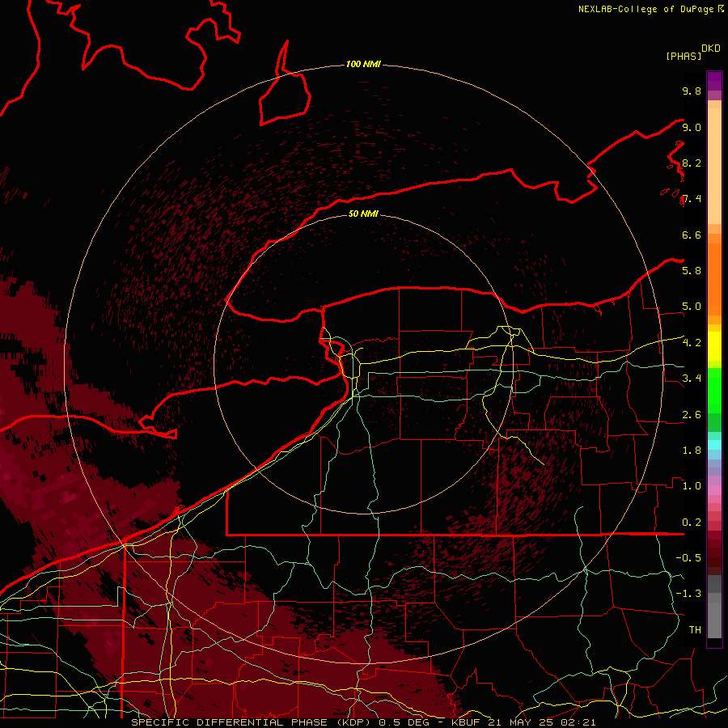
Task: Click the 2.6 legend value
Action: pyautogui.click(x=692, y=415)
